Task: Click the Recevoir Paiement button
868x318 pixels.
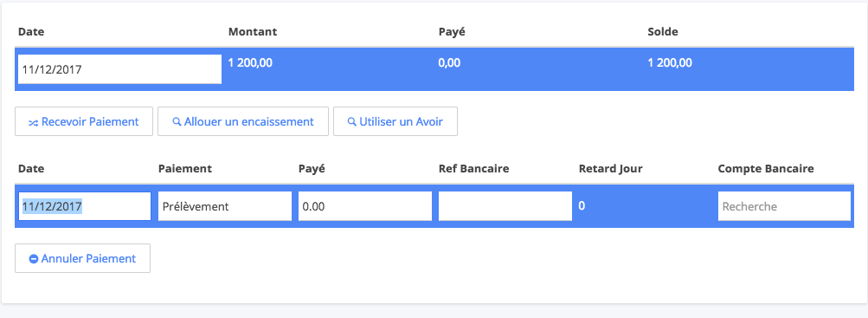Action: (84, 121)
